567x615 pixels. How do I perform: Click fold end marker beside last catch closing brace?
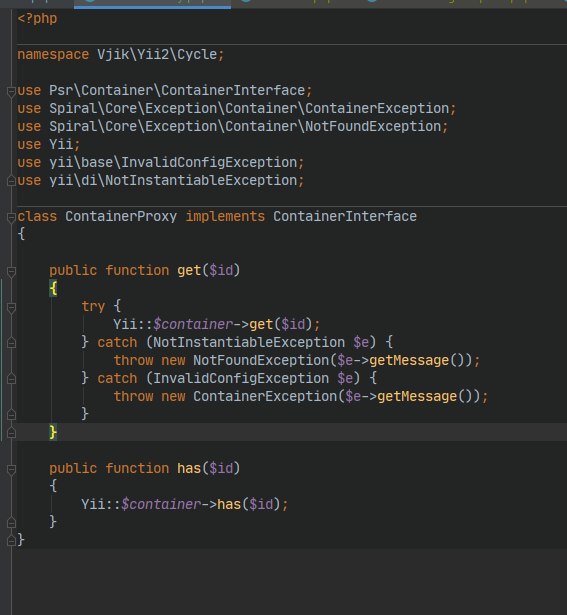[11, 414]
